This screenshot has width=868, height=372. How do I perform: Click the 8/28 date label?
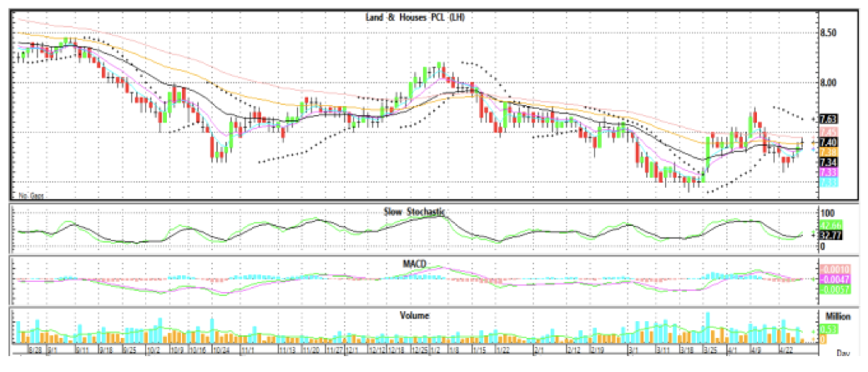[x=35, y=349]
